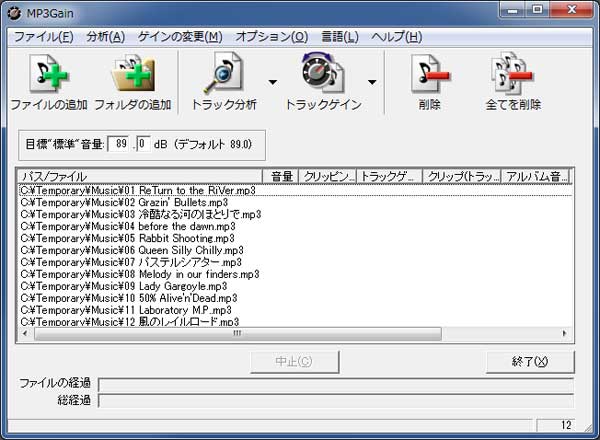
Task: Apply Track Gain (トラックゲイン) icon
Action: [x=323, y=73]
